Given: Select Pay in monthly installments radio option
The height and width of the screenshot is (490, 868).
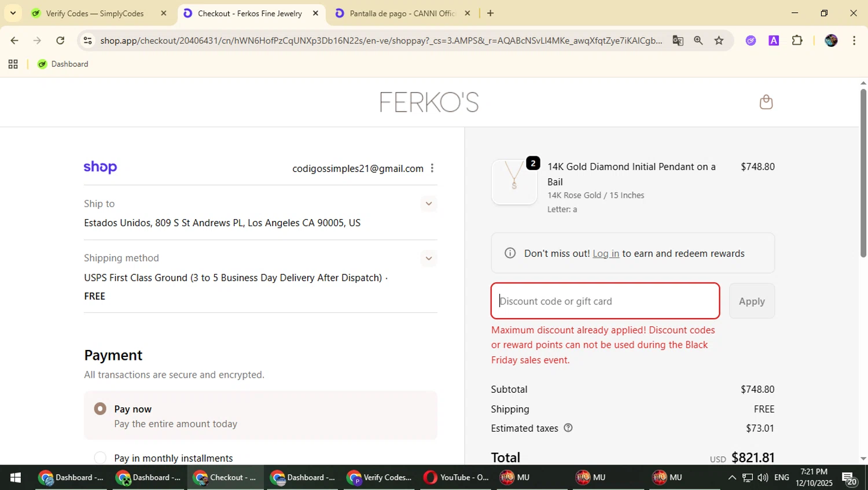Looking at the screenshot, I should tap(100, 458).
